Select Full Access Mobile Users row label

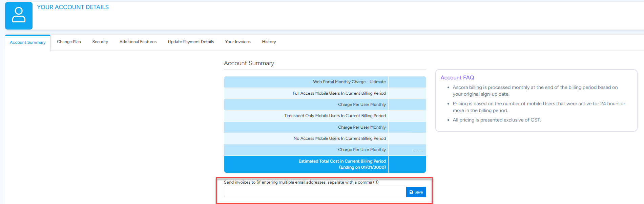339,93
